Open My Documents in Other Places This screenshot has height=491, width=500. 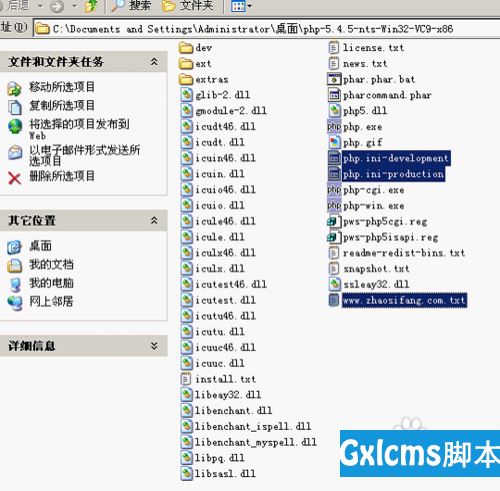(51, 264)
